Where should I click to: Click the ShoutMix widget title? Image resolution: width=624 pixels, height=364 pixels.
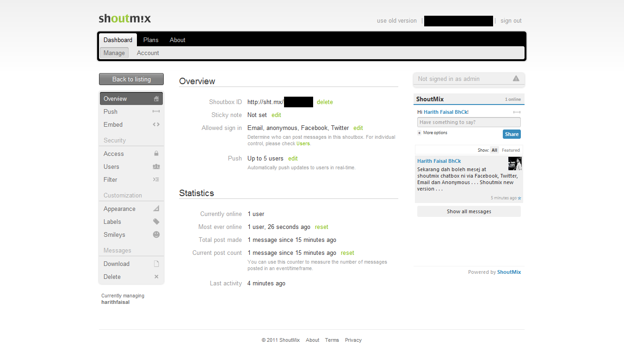point(430,99)
